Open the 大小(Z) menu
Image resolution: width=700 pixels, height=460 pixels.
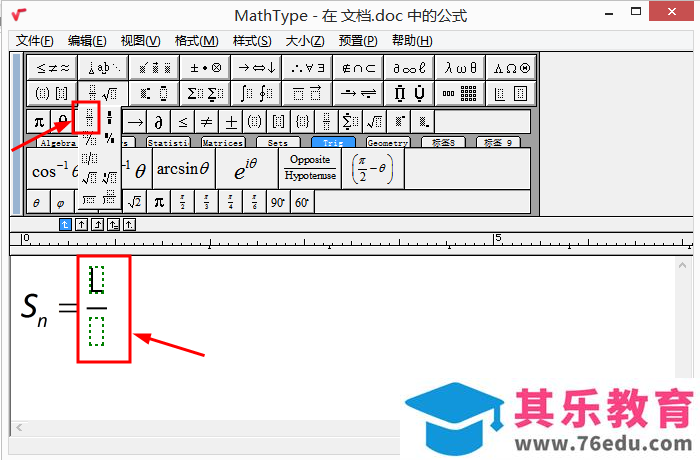[x=305, y=41]
